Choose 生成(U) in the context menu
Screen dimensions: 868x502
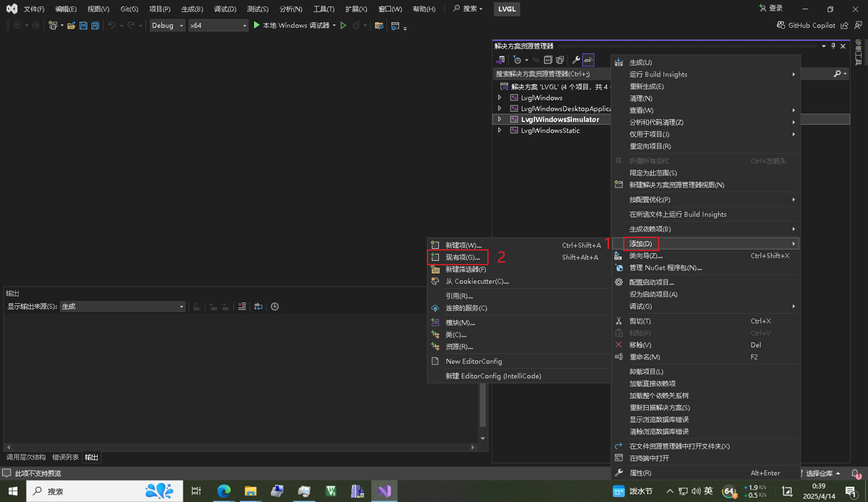[705, 63]
